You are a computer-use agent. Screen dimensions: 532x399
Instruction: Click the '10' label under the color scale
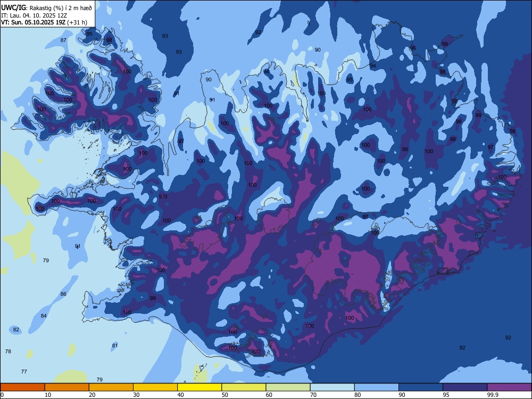click(48, 395)
